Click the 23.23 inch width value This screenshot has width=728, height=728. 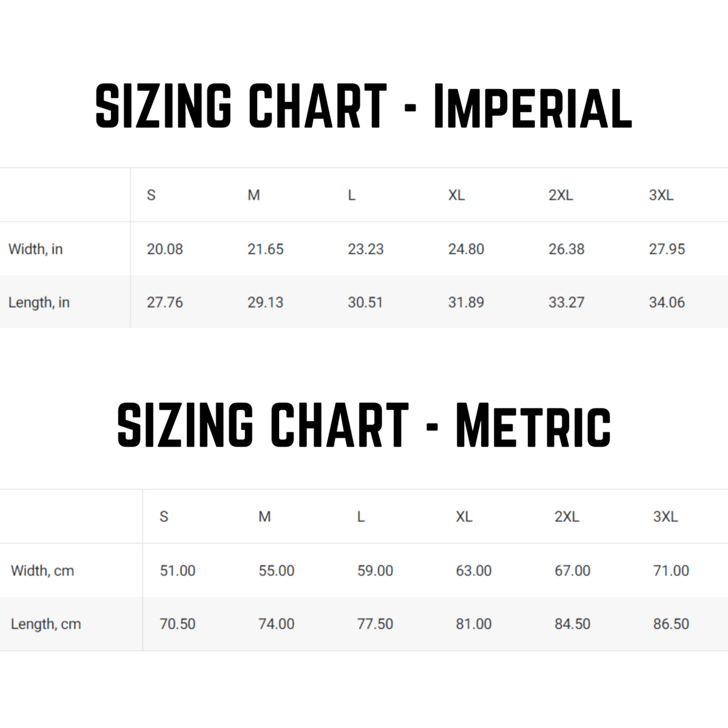pos(365,249)
